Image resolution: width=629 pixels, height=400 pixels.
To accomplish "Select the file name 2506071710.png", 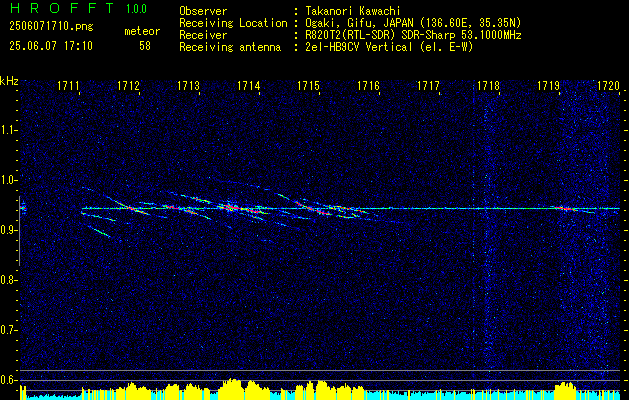I will tap(51, 27).
